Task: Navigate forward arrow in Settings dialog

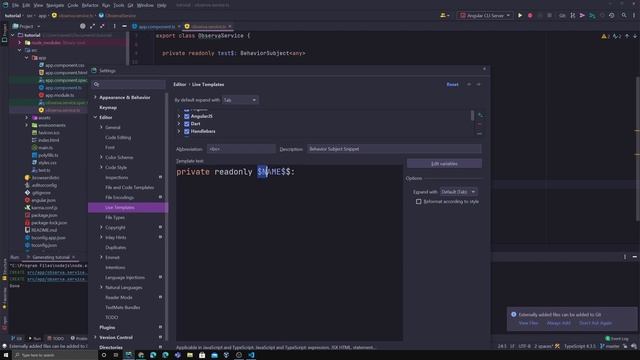Action: tap(478, 84)
